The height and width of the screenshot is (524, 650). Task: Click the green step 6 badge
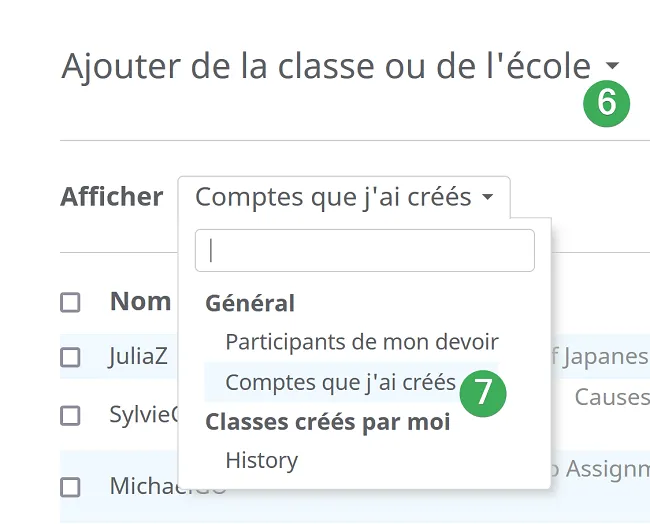607,103
